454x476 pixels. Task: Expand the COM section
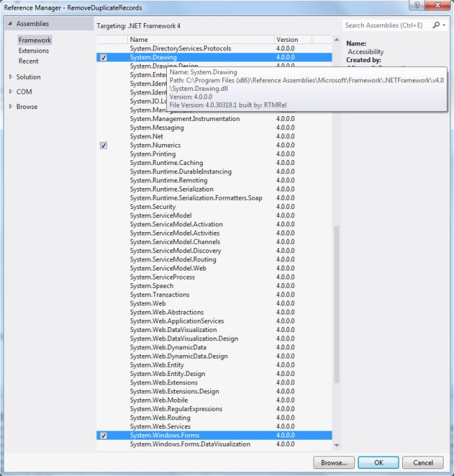pyautogui.click(x=10, y=92)
